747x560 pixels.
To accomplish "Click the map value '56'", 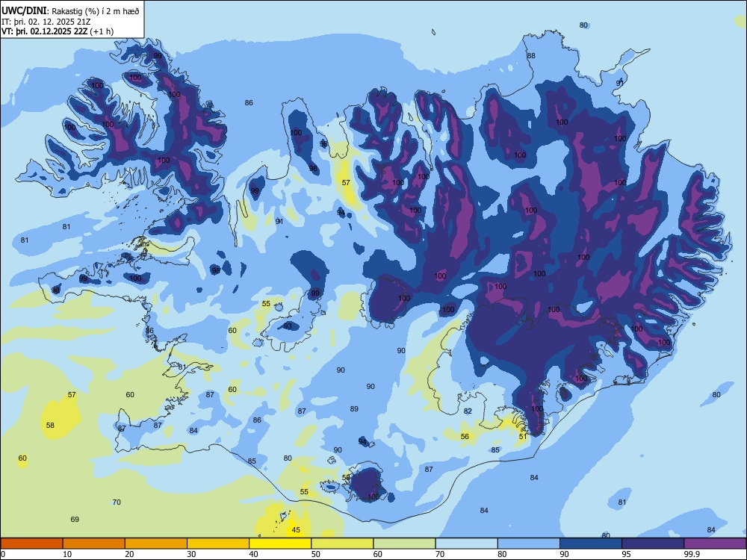I will [x=465, y=436].
